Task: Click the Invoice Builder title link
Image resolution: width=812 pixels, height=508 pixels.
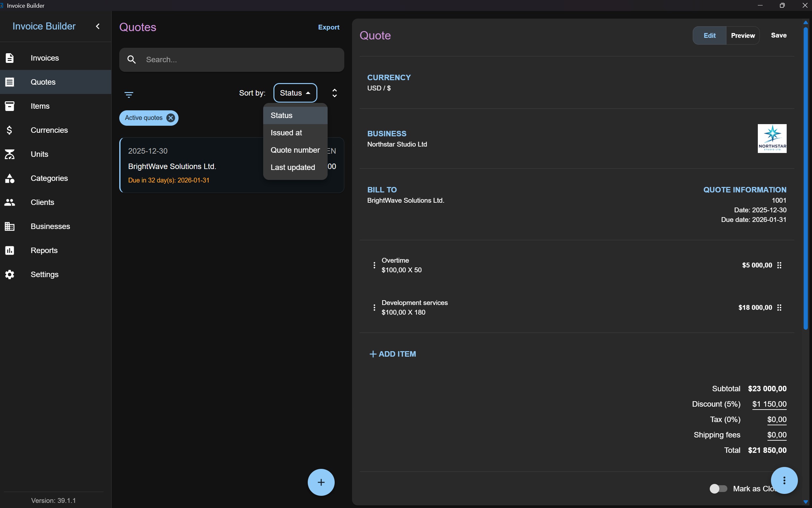Action: pyautogui.click(x=44, y=26)
